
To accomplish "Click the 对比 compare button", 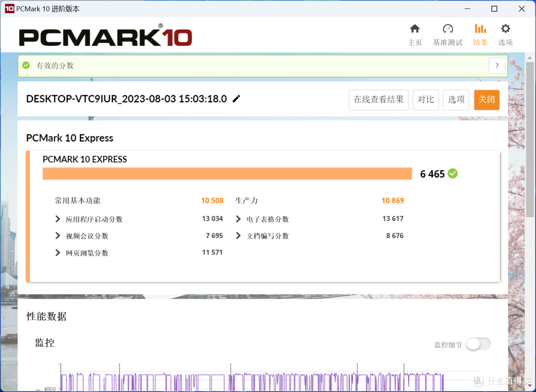I will click(x=426, y=100).
